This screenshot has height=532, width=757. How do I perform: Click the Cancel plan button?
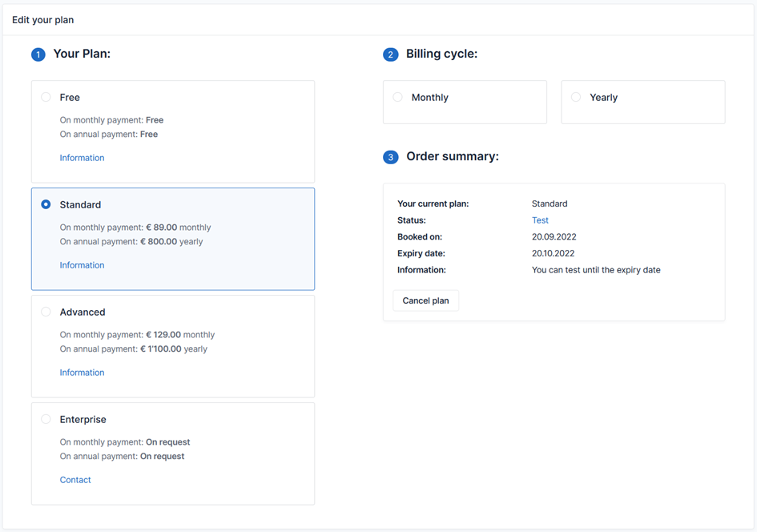[x=425, y=300]
